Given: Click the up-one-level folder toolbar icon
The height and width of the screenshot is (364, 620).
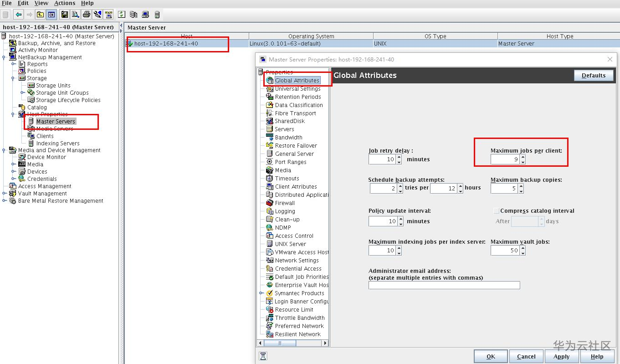Looking at the screenshot, I should (41, 15).
